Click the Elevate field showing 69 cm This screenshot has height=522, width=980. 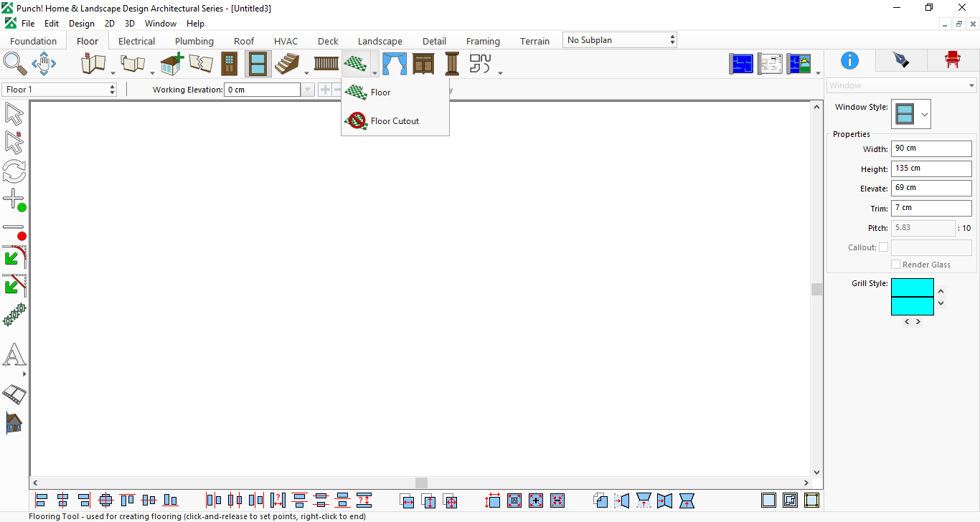click(931, 188)
